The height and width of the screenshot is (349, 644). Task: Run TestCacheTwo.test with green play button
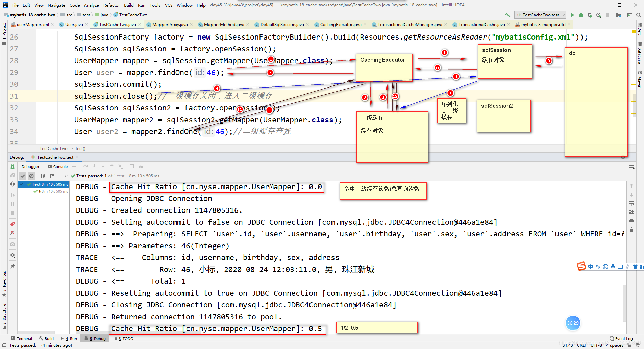pyautogui.click(x=572, y=15)
